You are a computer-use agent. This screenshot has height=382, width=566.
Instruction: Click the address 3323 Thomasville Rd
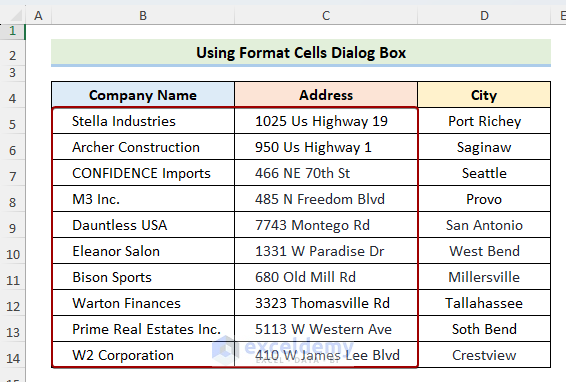pyautogui.click(x=326, y=303)
